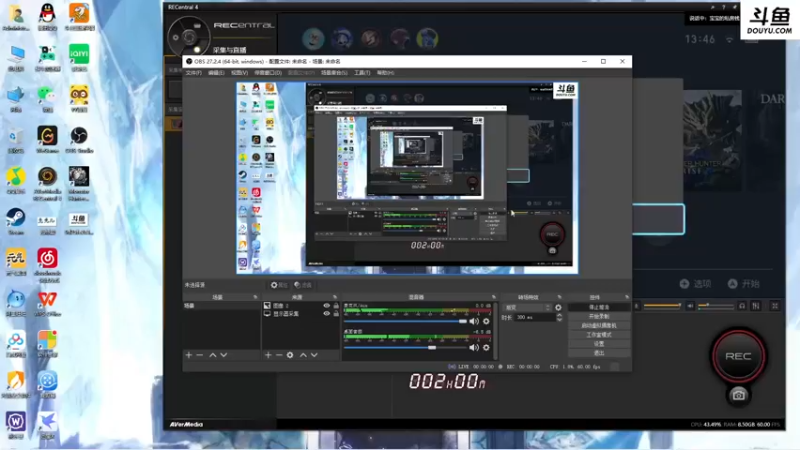The image size is (800, 450).
Task: Mute the 桌面音频 speaker icon
Action: point(474,347)
